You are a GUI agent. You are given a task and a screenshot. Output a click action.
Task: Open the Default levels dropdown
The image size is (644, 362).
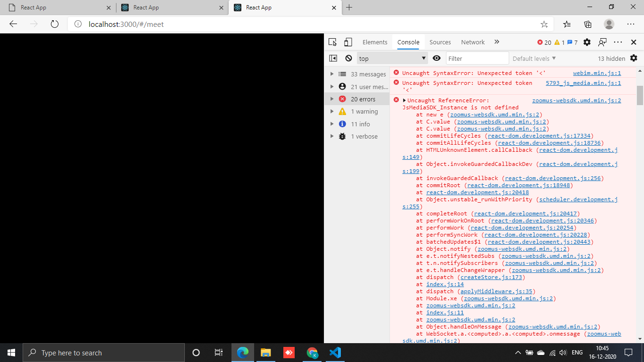point(534,58)
